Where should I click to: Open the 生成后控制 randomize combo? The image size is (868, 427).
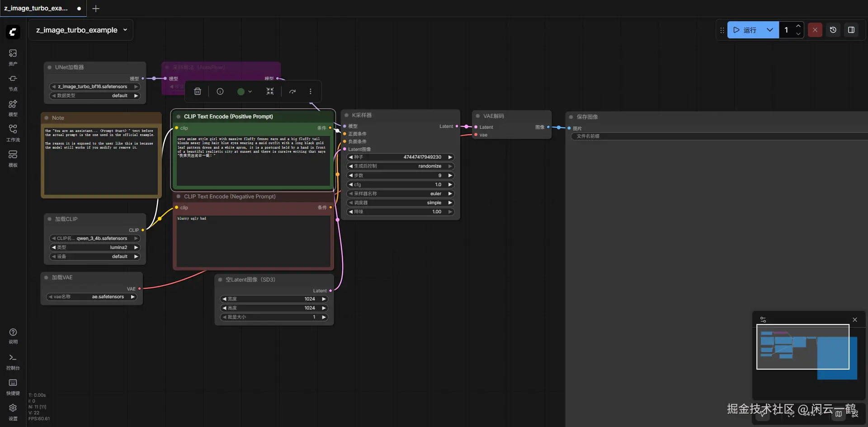click(x=401, y=166)
